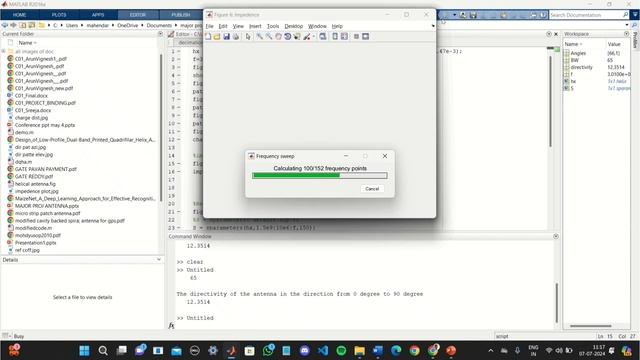Click the Search Documentation field

tap(586, 15)
